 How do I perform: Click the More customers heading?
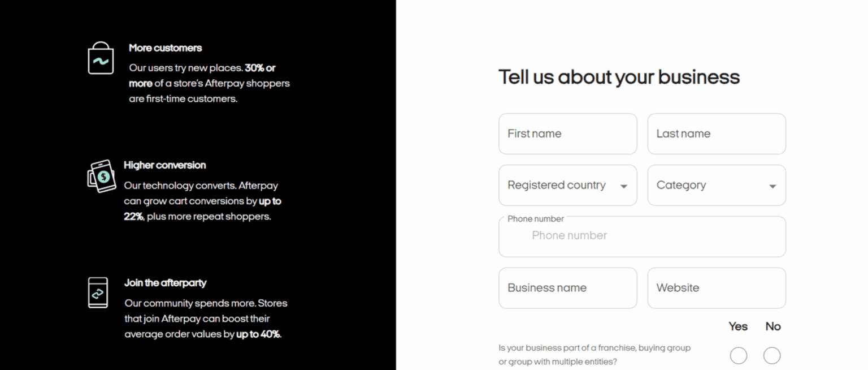point(165,48)
